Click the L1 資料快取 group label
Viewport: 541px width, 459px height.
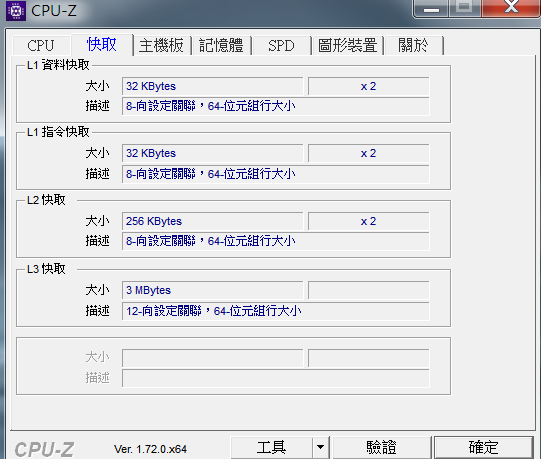point(58,65)
